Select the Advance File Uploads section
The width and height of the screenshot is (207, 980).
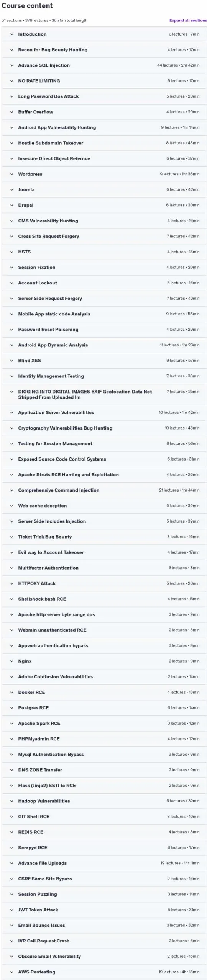pyautogui.click(x=104, y=863)
